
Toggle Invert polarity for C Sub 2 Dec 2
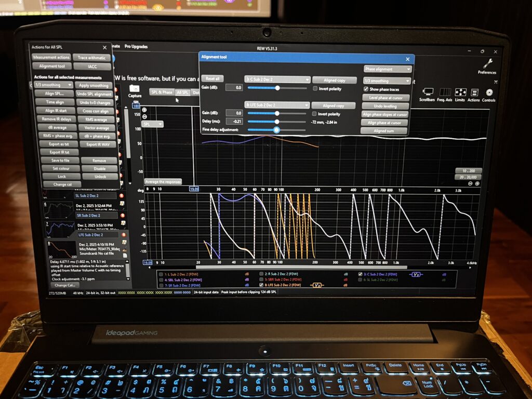315,88
